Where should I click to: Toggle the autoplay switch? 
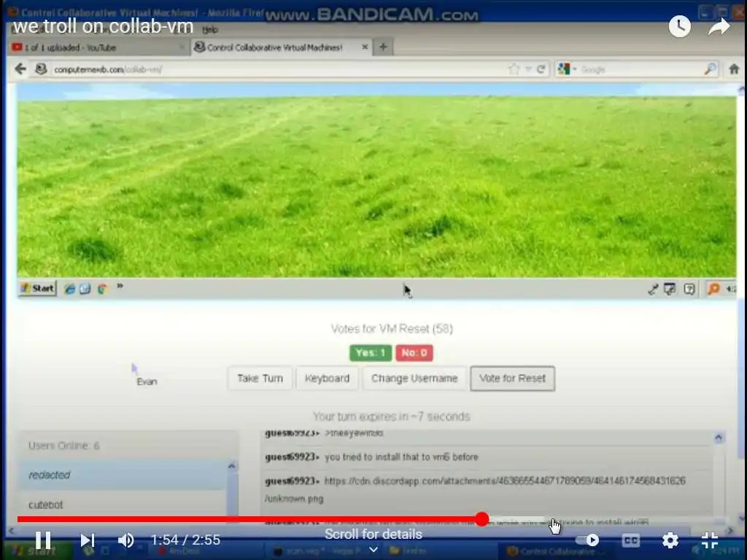(587, 540)
